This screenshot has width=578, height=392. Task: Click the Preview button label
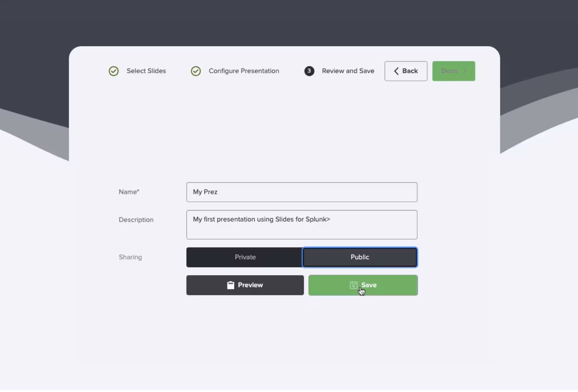tap(250, 285)
